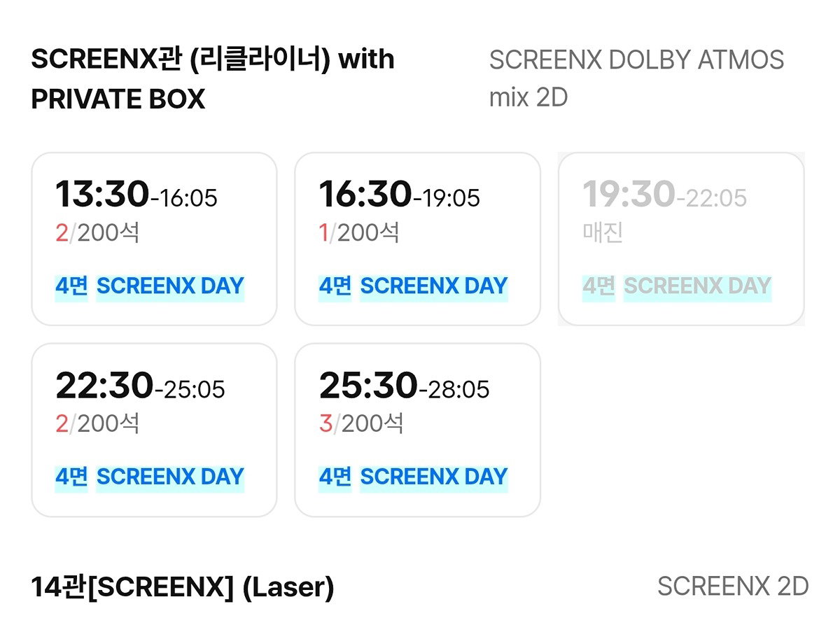Tap the 4면 tag on 13:30 card

(x=71, y=286)
